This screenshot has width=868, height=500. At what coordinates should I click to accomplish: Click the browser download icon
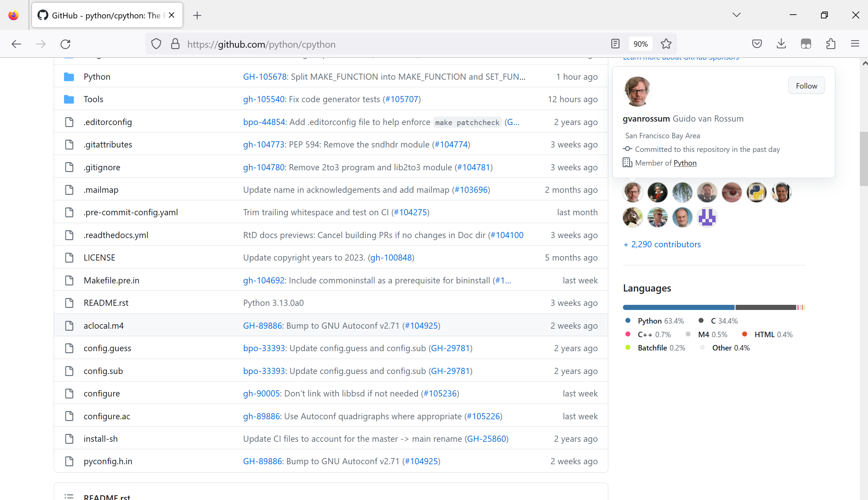point(782,44)
